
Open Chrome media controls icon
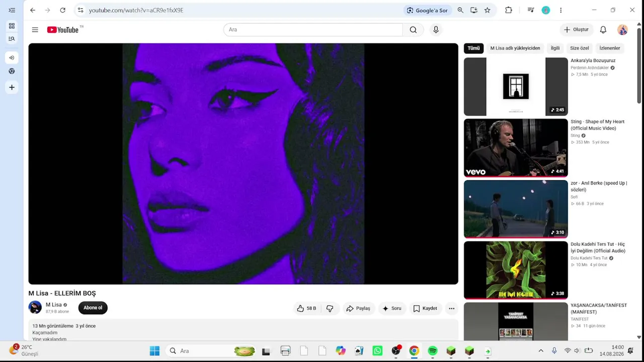point(531,10)
